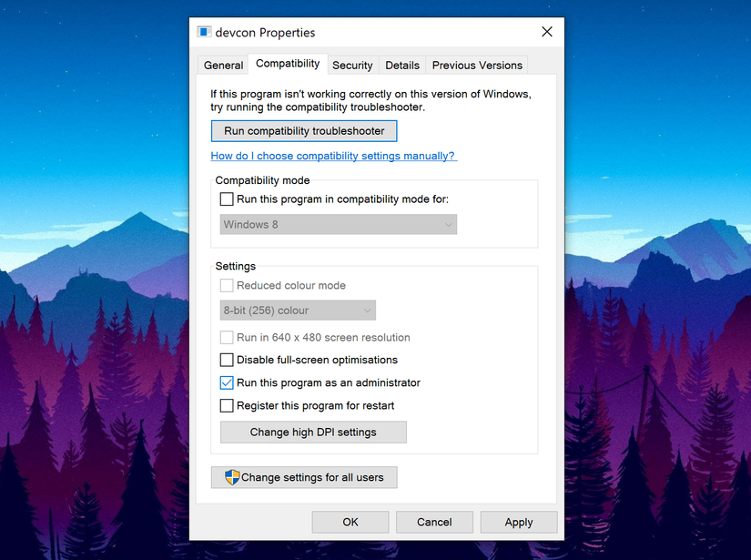Uncheck Run this program as an administrator
Viewport: 751px width, 560px height.
pyautogui.click(x=226, y=382)
